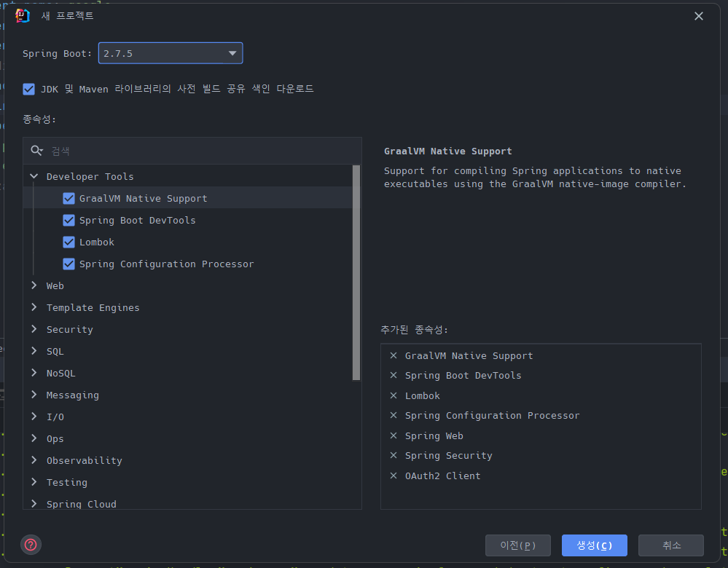Select Spring Boot DevTools tree row label
This screenshot has height=568, width=728.
click(x=138, y=220)
